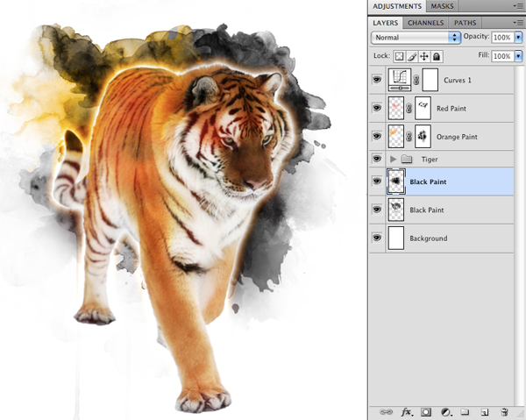Screen dimensions: 526x420
Task: Hide the Red Paint layer
Action: coord(377,108)
